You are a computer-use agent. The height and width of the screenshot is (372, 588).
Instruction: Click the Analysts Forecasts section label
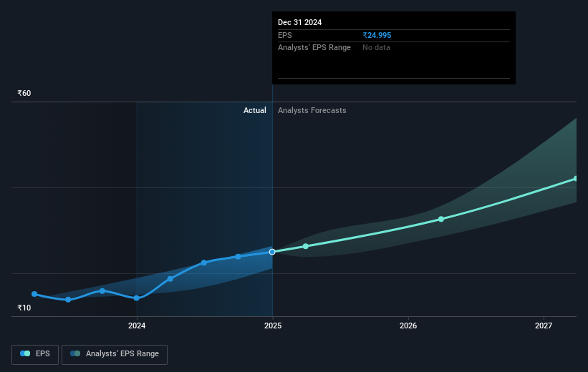pyautogui.click(x=312, y=110)
